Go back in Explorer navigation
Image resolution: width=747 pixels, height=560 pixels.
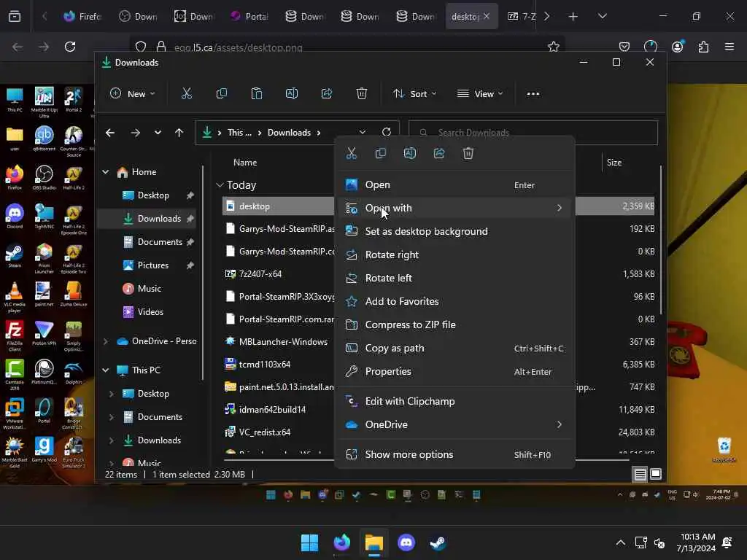click(110, 133)
